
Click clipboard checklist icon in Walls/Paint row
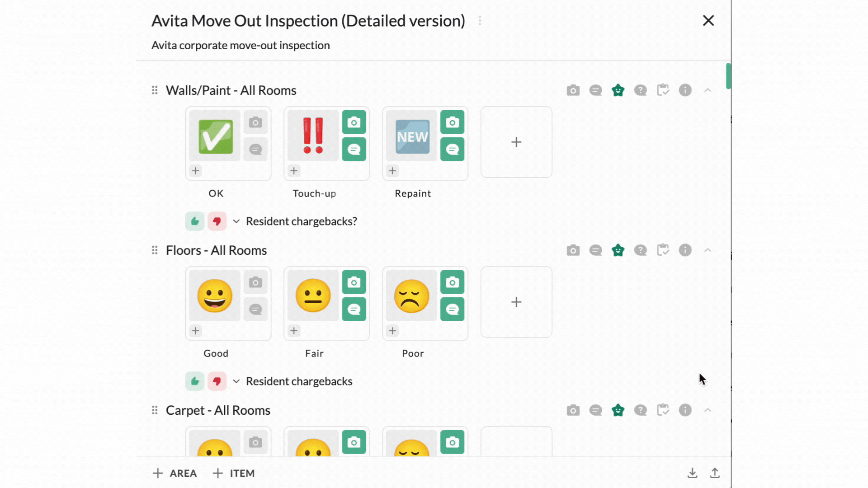(x=663, y=90)
